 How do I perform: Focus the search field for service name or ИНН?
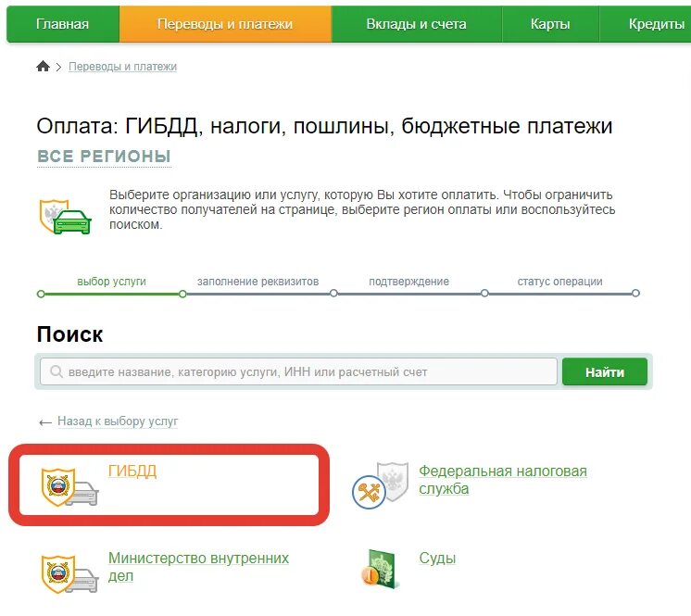[x=298, y=371]
